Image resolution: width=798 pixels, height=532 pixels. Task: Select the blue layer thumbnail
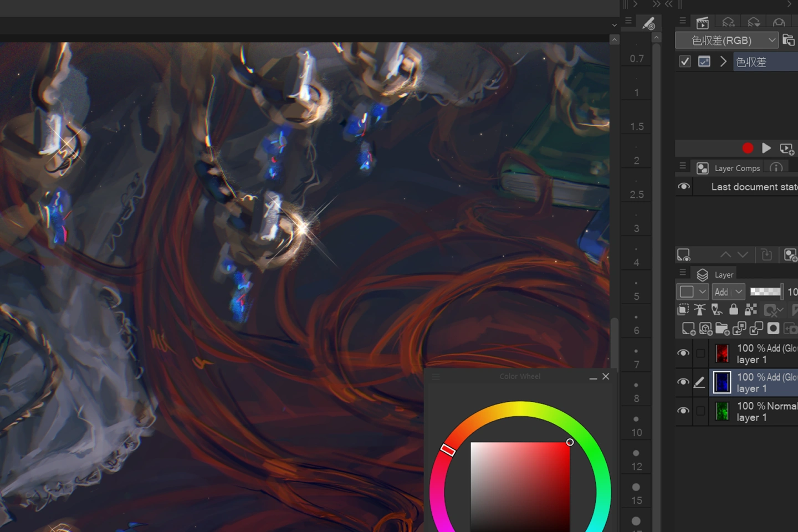point(722,382)
